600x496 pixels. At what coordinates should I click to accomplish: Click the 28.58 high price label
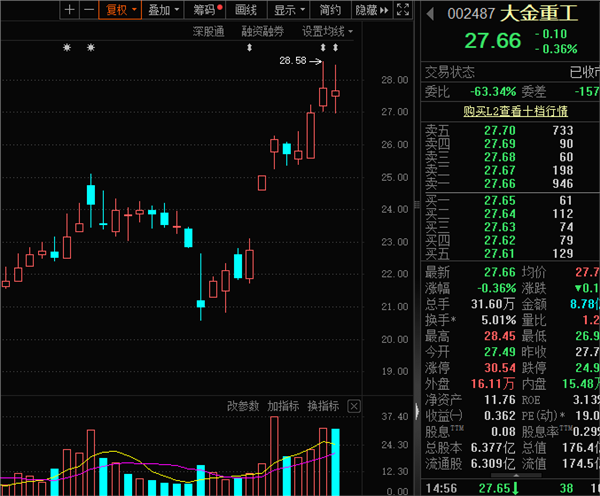click(293, 60)
